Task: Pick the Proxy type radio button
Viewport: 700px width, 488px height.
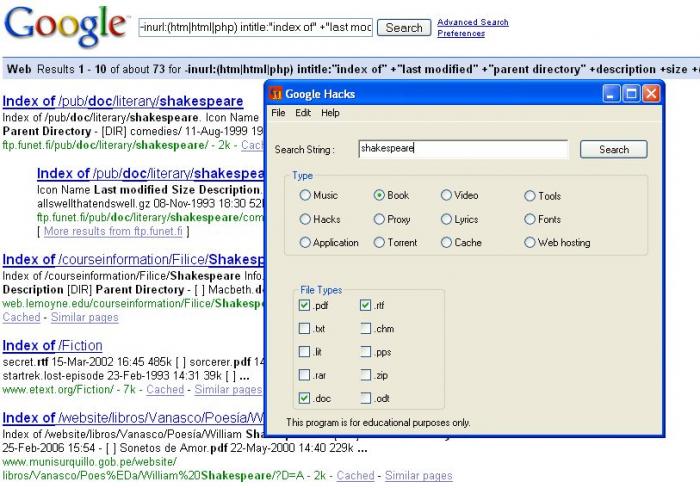Action: 379,219
